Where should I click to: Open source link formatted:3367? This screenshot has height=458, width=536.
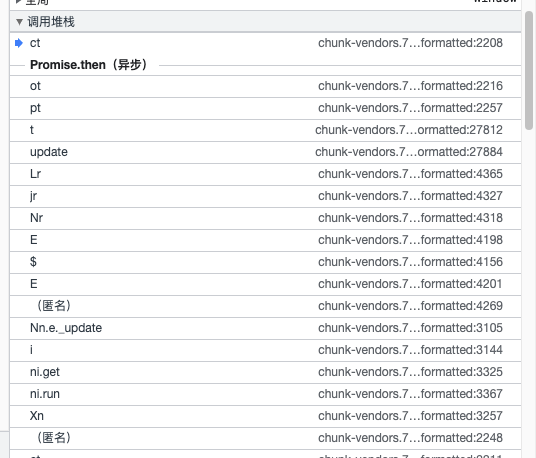(410, 394)
